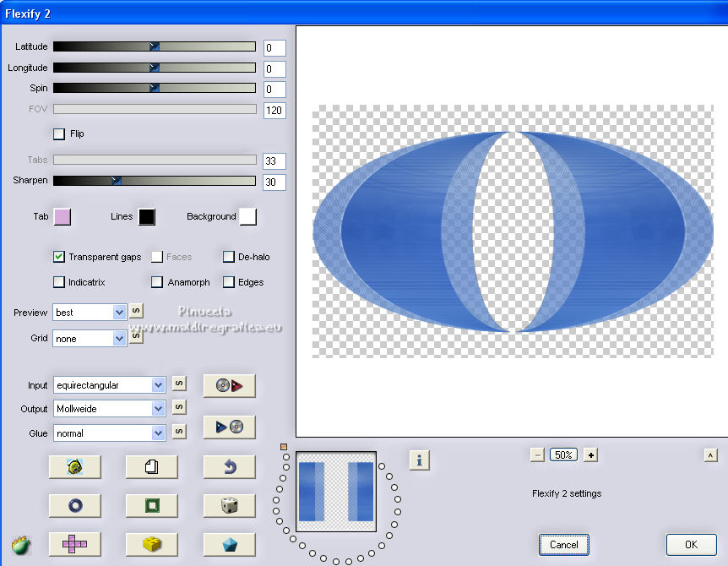Click the dice randomize button
Screen dimensions: 728x566
[230, 506]
